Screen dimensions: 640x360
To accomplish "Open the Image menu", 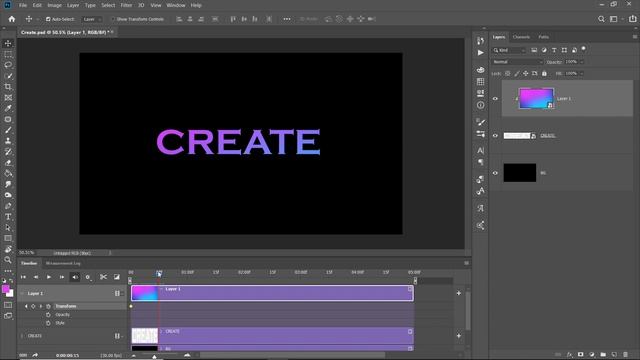I will coord(54,5).
